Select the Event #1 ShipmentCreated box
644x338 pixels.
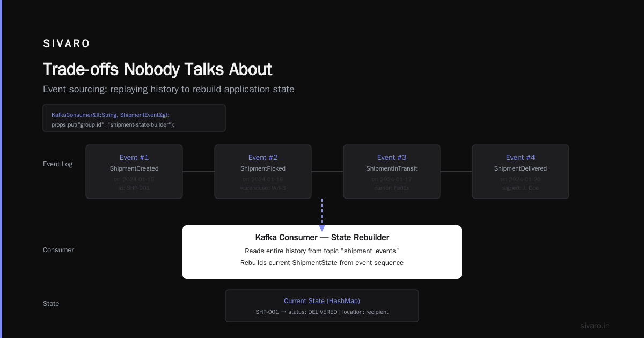click(134, 172)
